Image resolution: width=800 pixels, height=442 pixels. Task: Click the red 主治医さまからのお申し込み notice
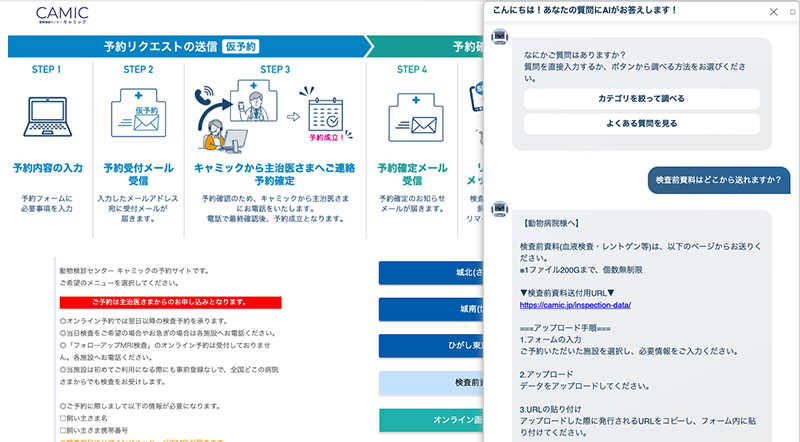[x=169, y=302]
